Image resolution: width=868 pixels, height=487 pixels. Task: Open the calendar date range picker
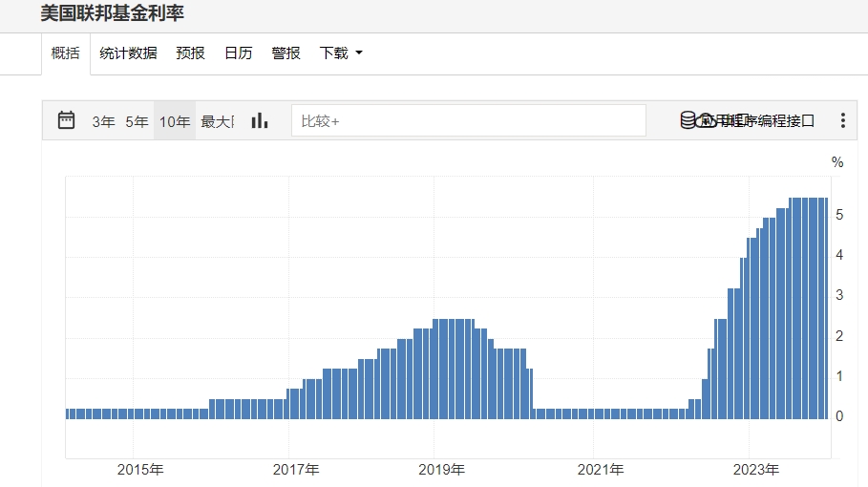coord(66,120)
